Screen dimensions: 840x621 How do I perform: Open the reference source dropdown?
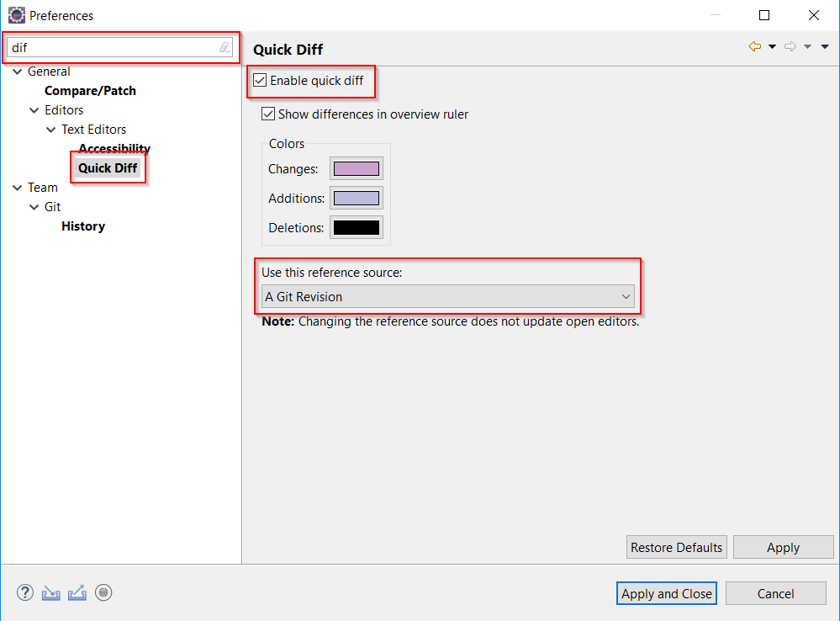tap(447, 296)
